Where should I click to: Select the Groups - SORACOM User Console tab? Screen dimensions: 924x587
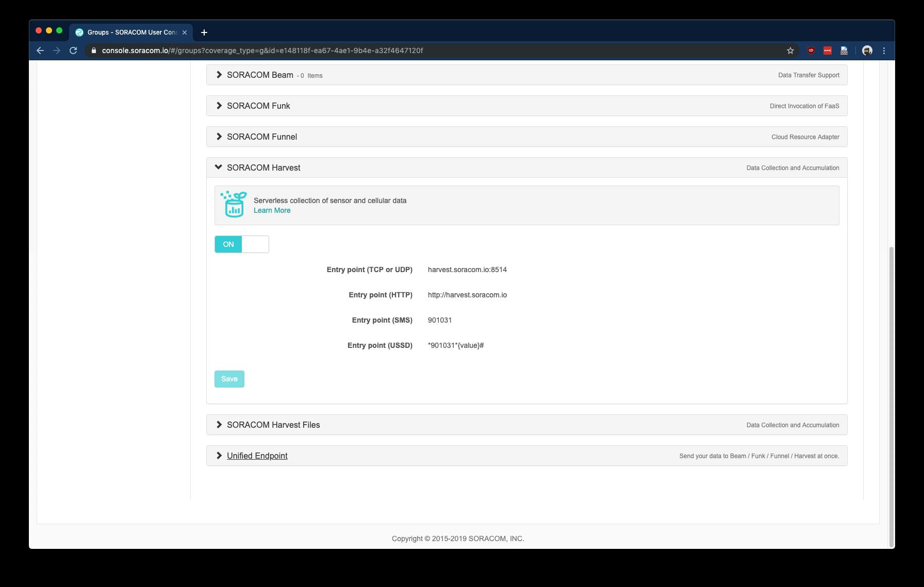click(x=131, y=32)
